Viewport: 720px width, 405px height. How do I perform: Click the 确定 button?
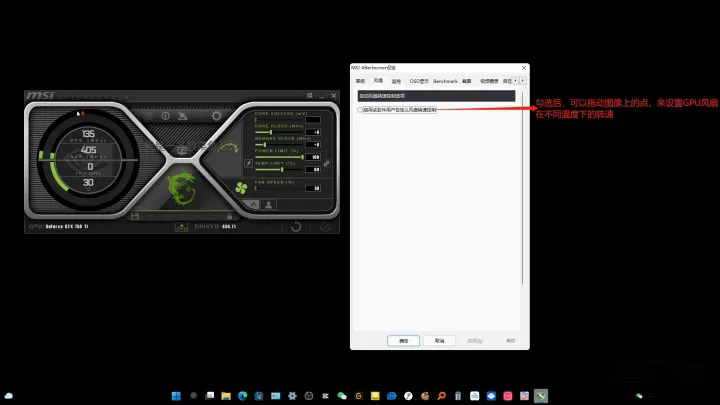pyautogui.click(x=404, y=341)
